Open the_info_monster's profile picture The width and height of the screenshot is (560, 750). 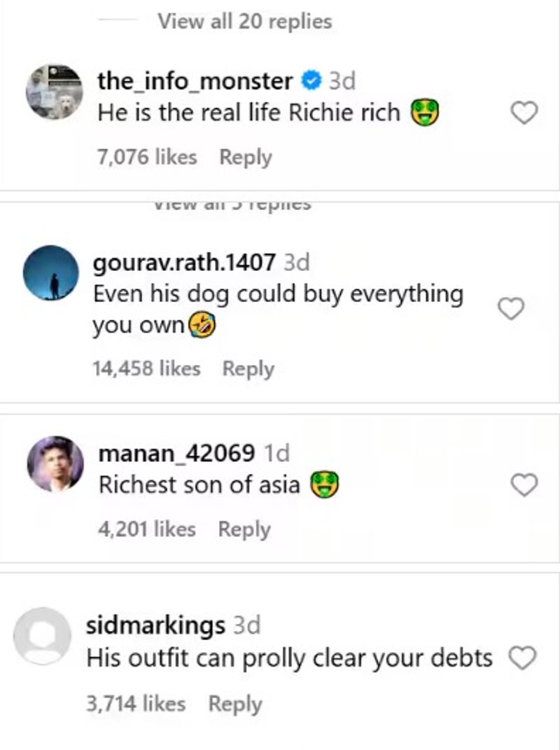55,91
